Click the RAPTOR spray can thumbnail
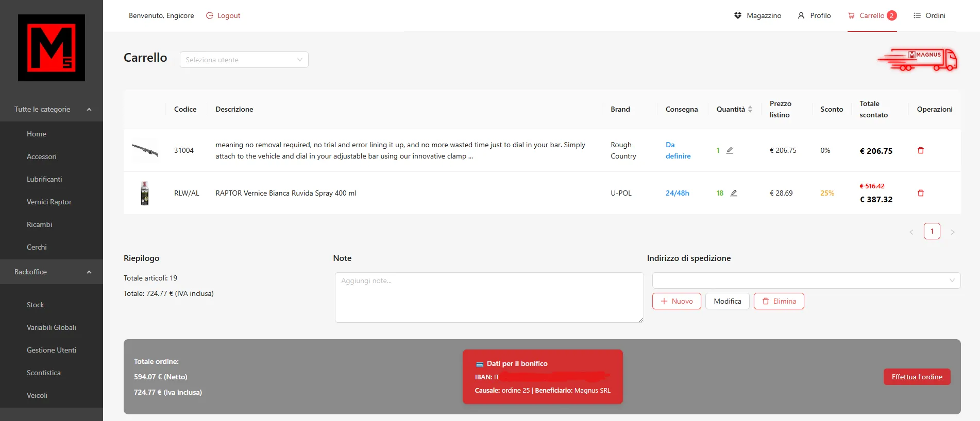The image size is (980, 421). coord(145,193)
